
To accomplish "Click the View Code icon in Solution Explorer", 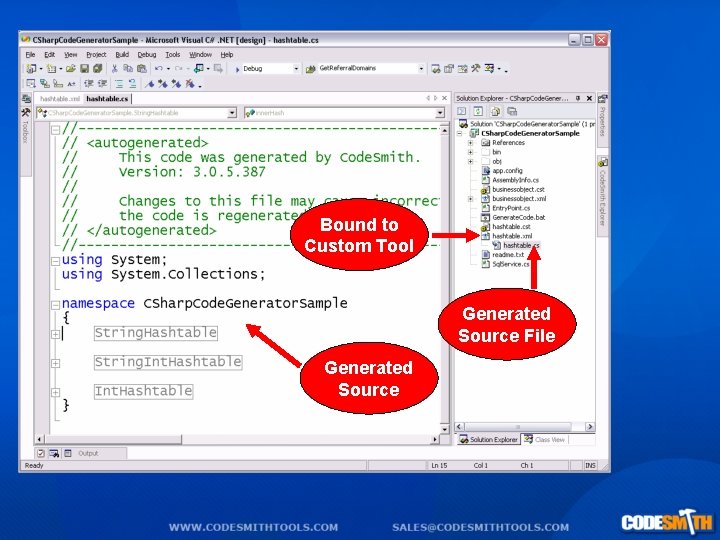I will point(461,111).
